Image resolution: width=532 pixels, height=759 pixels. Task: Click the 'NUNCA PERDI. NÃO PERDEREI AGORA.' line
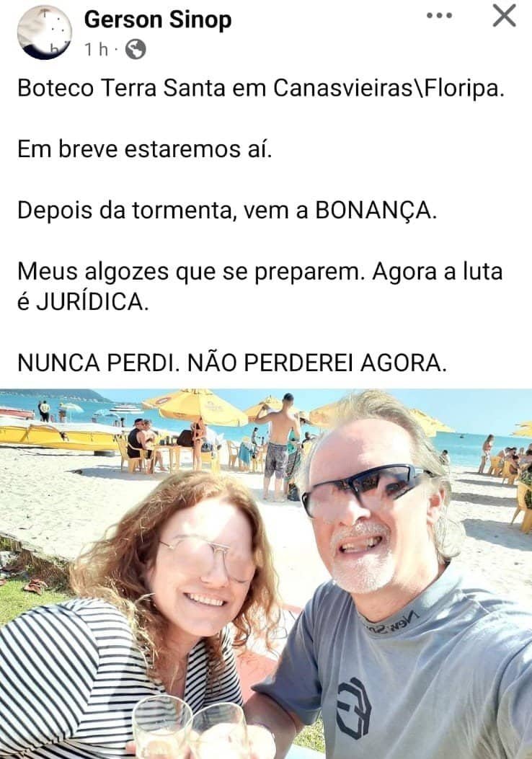click(232, 363)
